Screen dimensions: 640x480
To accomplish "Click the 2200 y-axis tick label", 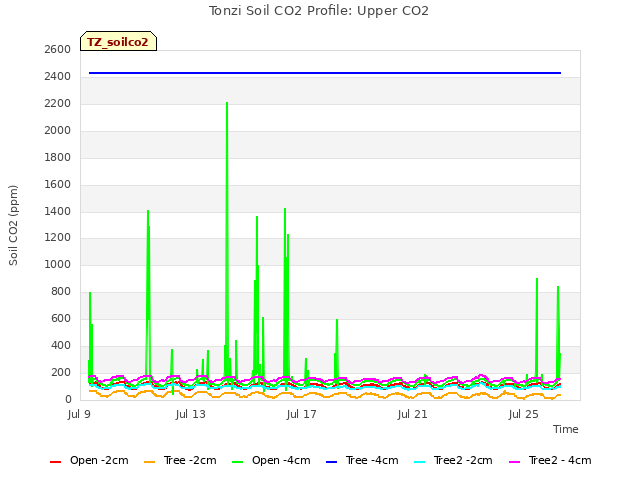I will coord(58,103).
